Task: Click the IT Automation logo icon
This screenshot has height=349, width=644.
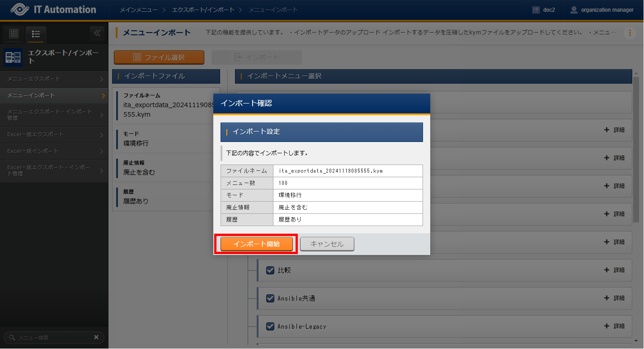Action: (x=19, y=9)
